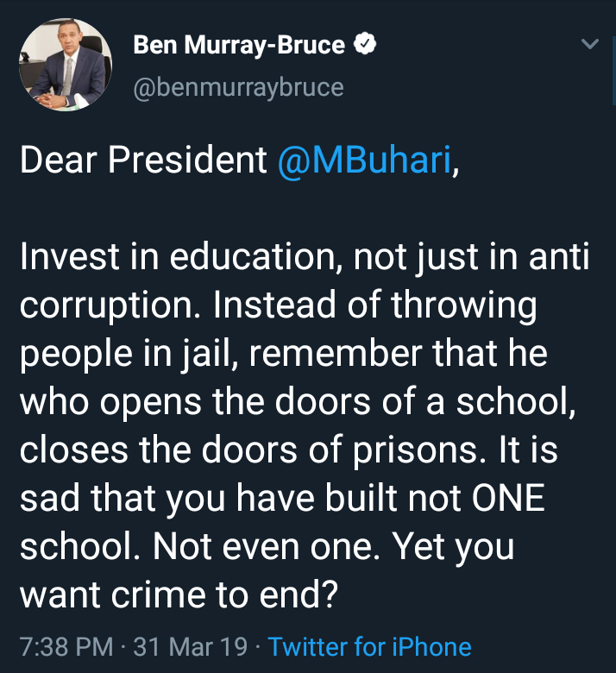Open the tweet options chevron menu
This screenshot has width=616, height=673.
(590, 43)
